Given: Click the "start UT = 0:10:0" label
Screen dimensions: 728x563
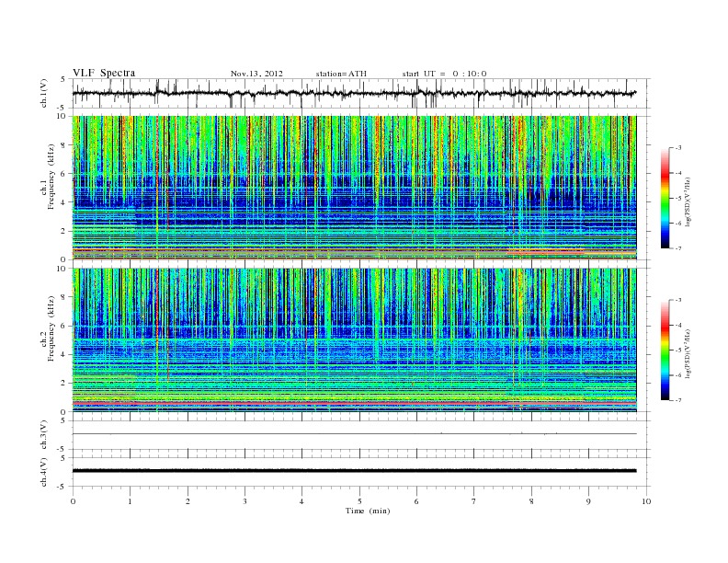Looking at the screenshot, I should [x=444, y=74].
